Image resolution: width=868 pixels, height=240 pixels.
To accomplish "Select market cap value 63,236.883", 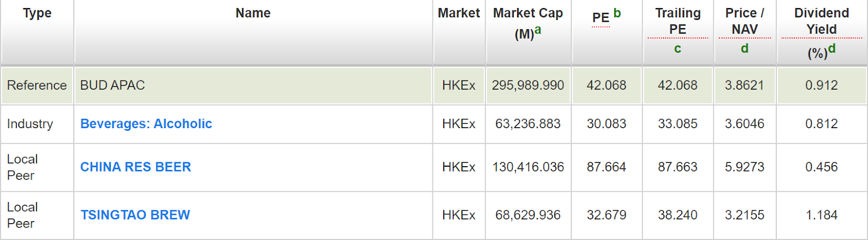I will (528, 124).
